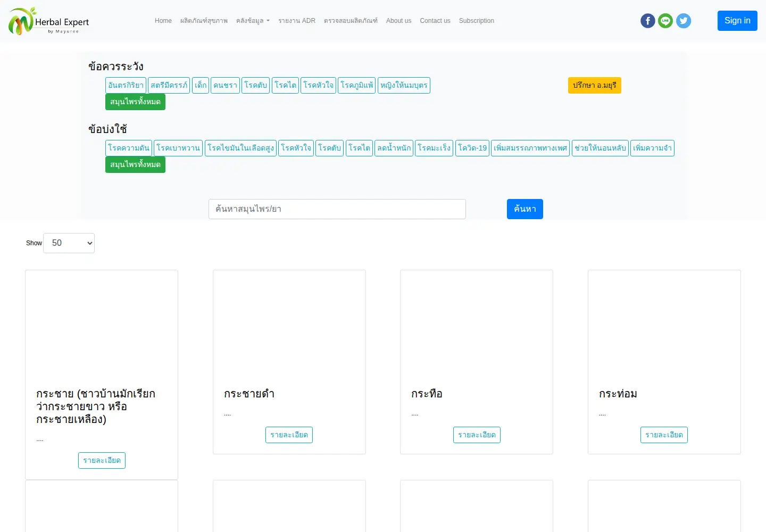Screen dimensions: 766x532
Task: Expand the คลังข้อมูล dropdown menu
Action: pos(253,21)
